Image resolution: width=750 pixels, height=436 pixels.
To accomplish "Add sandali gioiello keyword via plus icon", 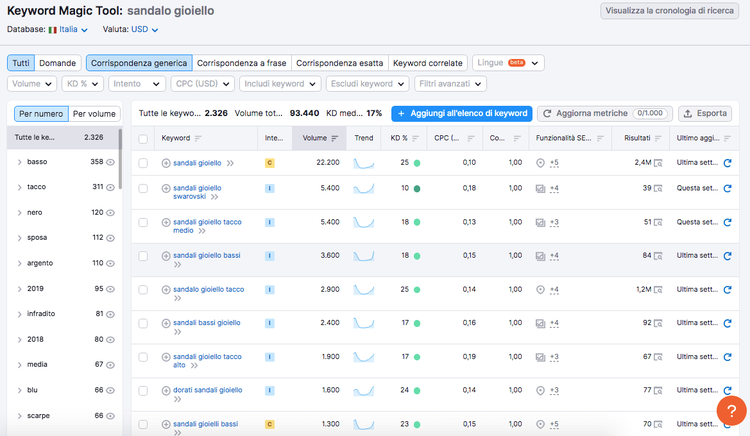I will click(166, 163).
